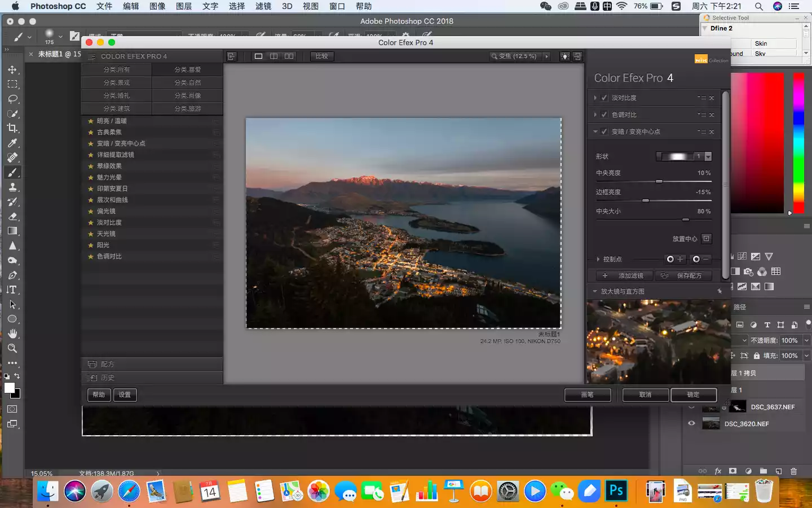
Task: Click the 添加滤镜 button
Action: 625,275
